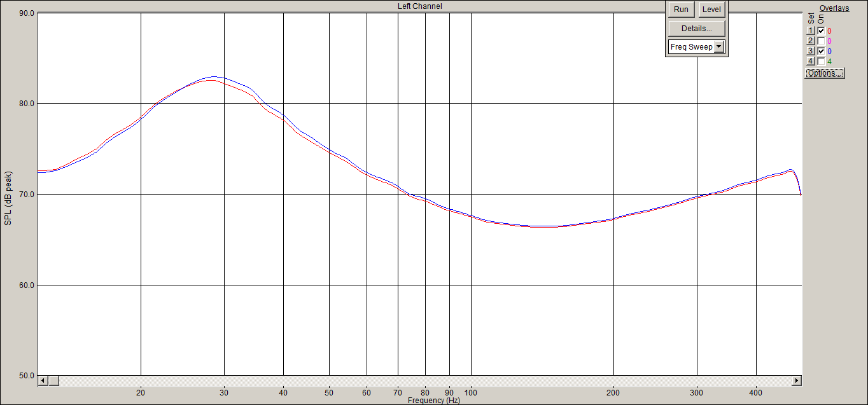Screen dimensions: 868x405
Task: Click the 50 frequency axis tick
Action: click(x=329, y=392)
